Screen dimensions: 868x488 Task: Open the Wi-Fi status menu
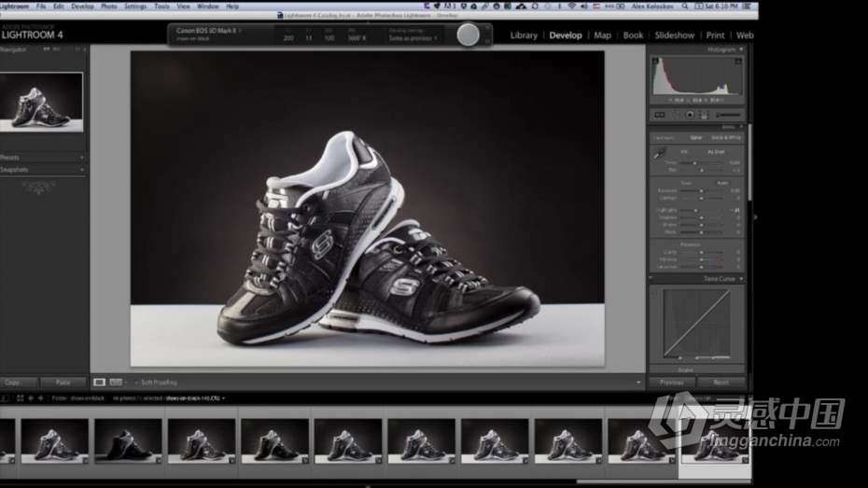(x=571, y=7)
